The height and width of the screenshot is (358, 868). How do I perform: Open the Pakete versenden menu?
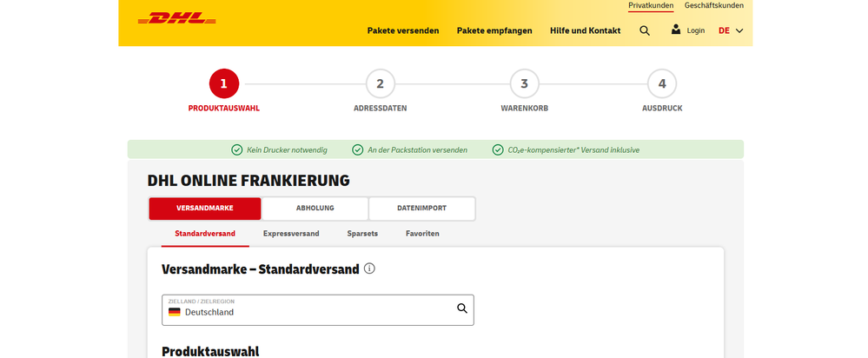(x=403, y=30)
